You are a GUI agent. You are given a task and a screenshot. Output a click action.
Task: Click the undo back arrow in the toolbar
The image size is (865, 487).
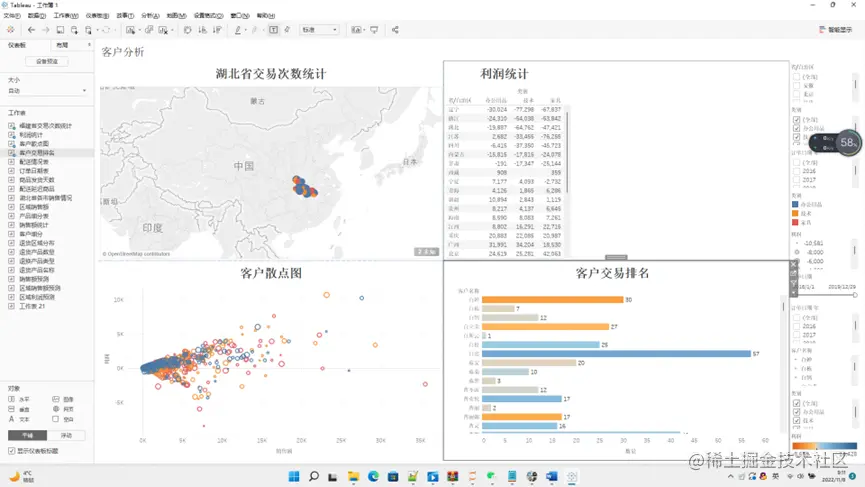(31, 30)
